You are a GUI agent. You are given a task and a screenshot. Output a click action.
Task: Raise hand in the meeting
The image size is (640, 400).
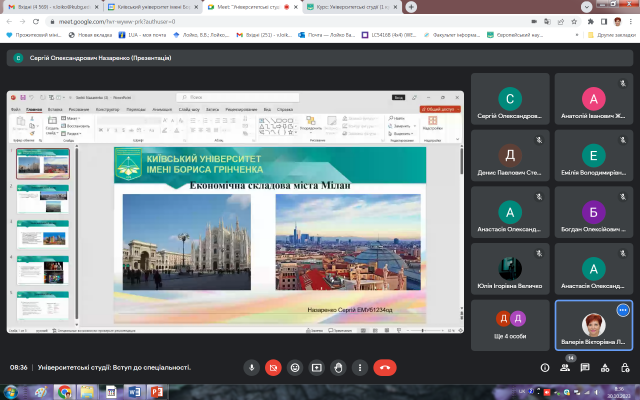pyautogui.click(x=339, y=367)
